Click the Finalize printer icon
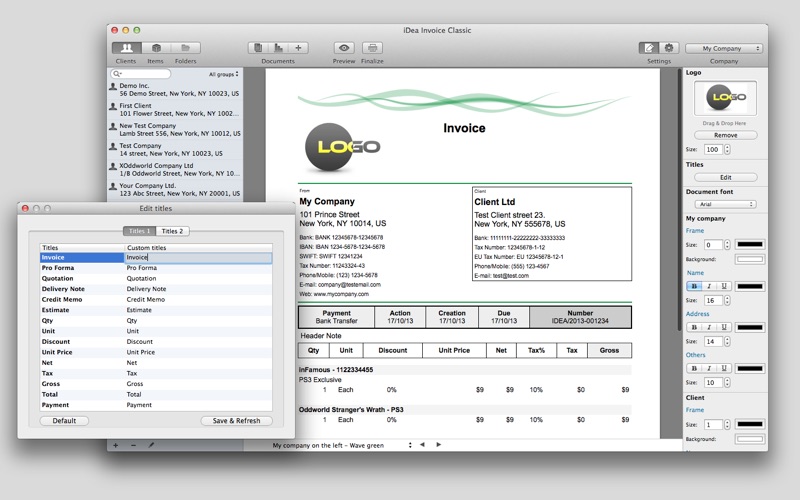800x500 pixels. pyautogui.click(x=372, y=48)
